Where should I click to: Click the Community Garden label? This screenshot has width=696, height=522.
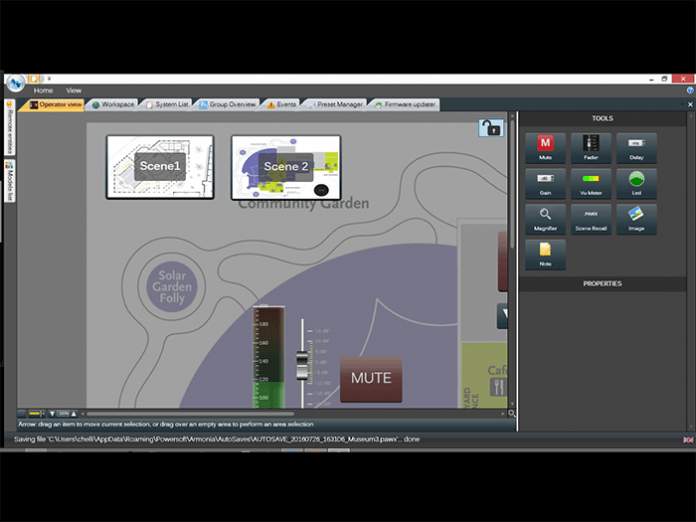coord(304,204)
